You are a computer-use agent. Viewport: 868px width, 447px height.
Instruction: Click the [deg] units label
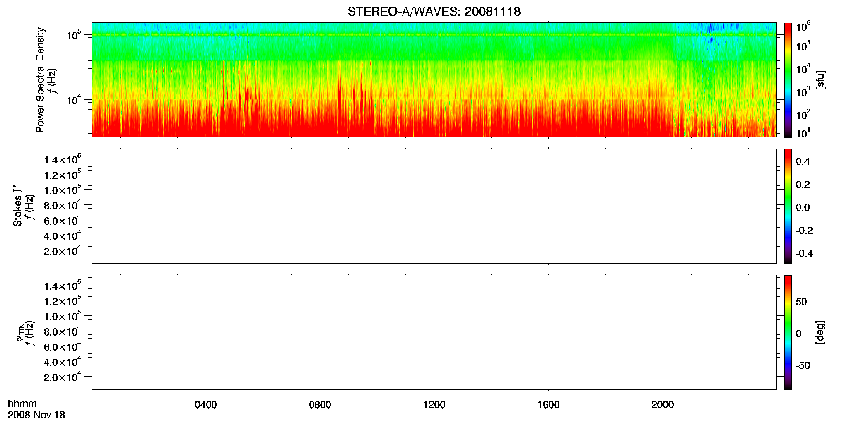(x=820, y=332)
